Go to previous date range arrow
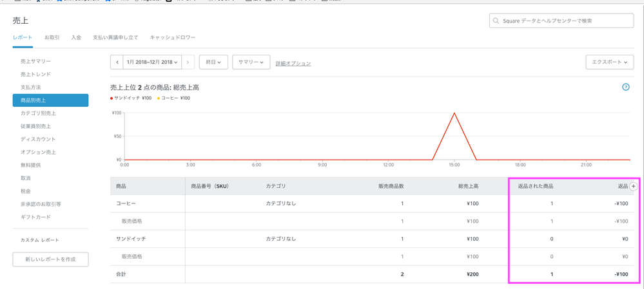The height and width of the screenshot is (289, 644). point(117,62)
